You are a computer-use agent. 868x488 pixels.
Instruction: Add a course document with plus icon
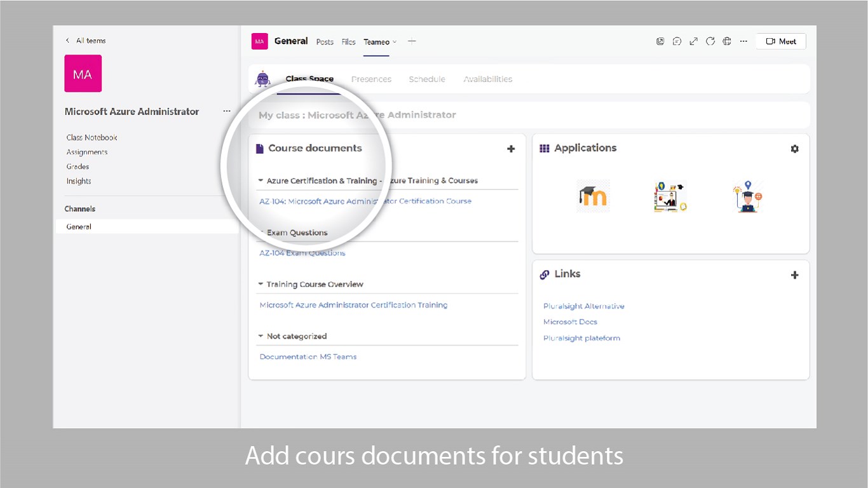(511, 149)
